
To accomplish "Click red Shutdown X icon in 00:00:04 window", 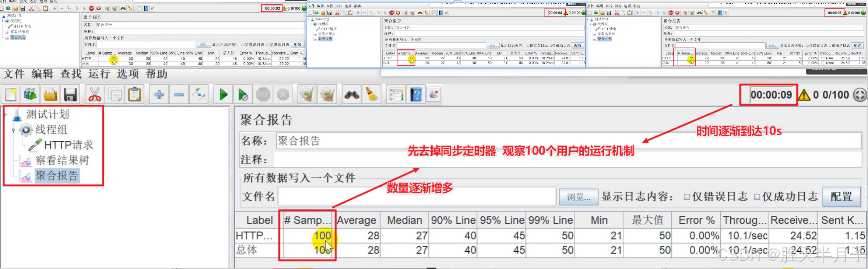I will click(398, 13).
